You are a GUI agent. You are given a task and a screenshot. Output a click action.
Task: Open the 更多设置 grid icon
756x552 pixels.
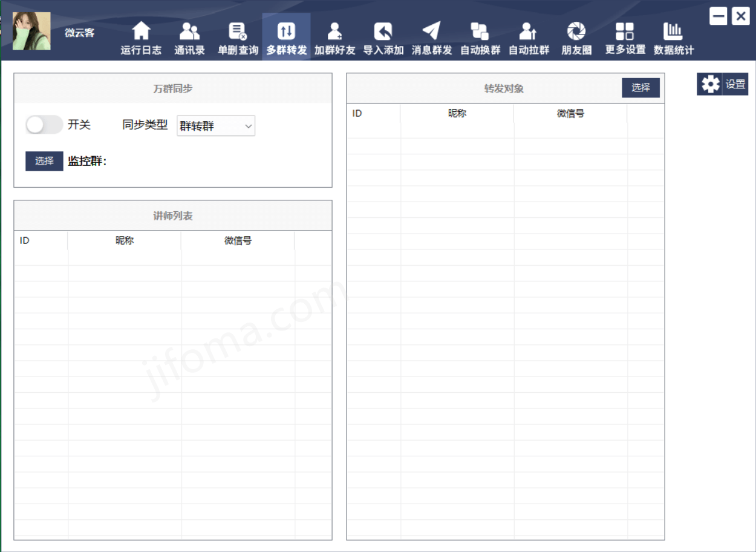pyautogui.click(x=625, y=31)
